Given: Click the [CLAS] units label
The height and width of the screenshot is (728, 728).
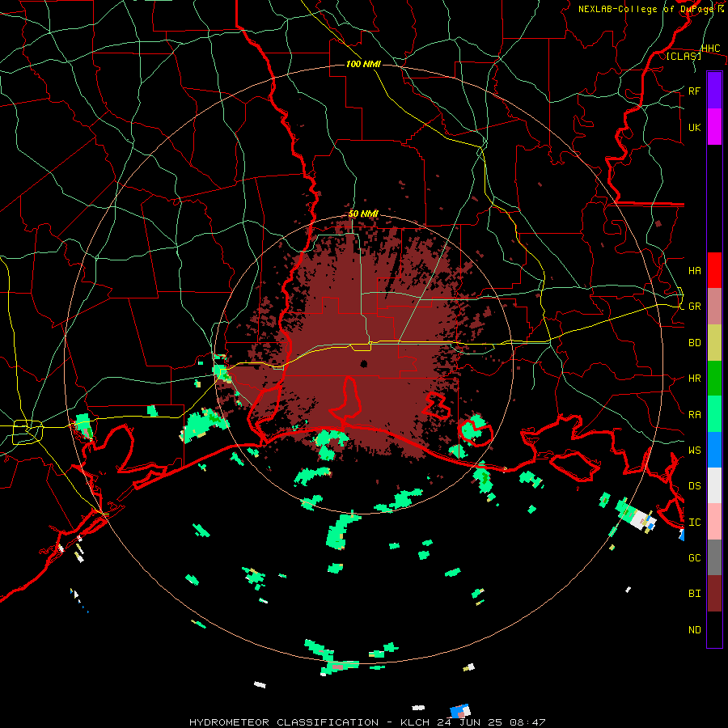Looking at the screenshot, I should pyautogui.click(x=684, y=56).
